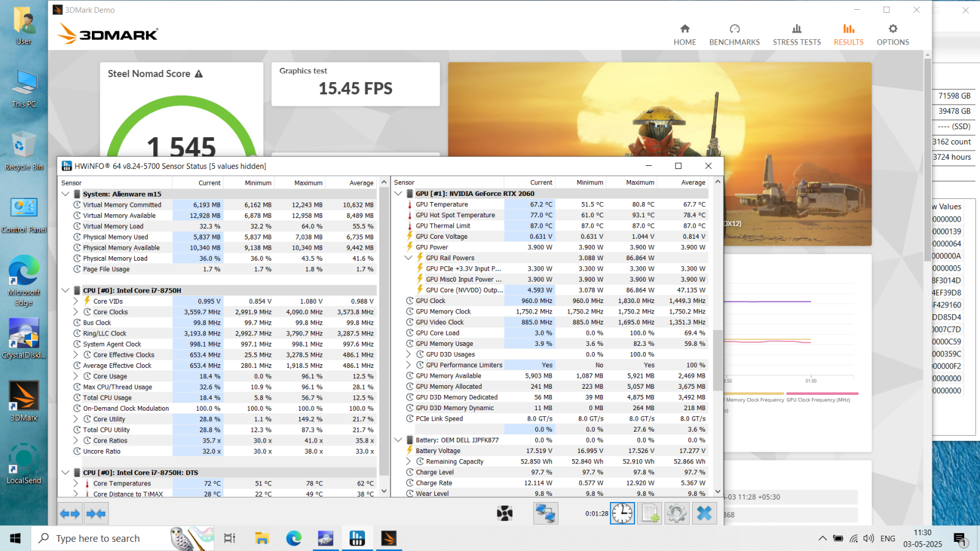Click the reset clock icon in HWiNFO
The height and width of the screenshot is (551, 980).
click(622, 513)
